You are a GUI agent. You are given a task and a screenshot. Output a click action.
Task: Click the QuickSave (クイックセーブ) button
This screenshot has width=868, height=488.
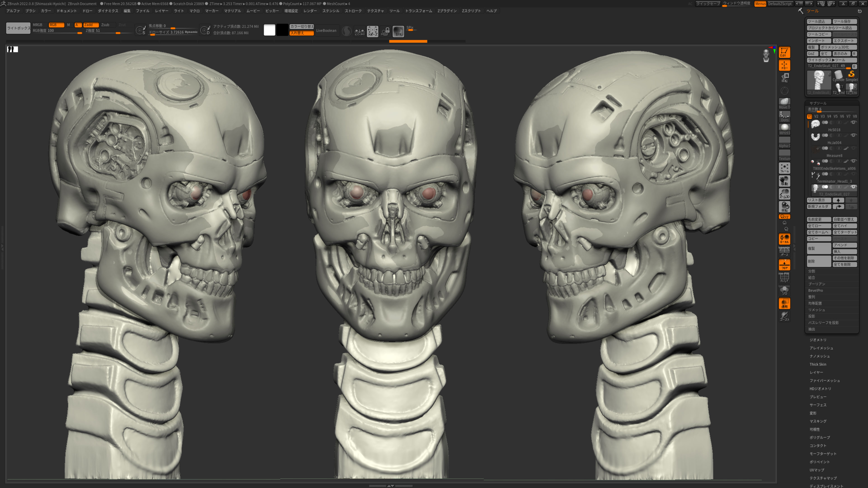708,4
